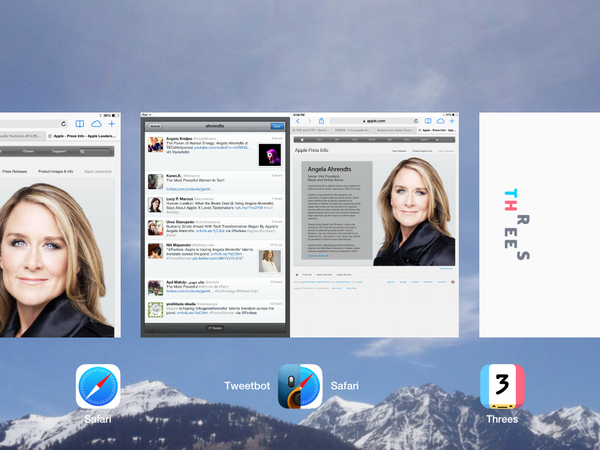Select the Apple Press Info tab in middle Safari

[x=438, y=130]
